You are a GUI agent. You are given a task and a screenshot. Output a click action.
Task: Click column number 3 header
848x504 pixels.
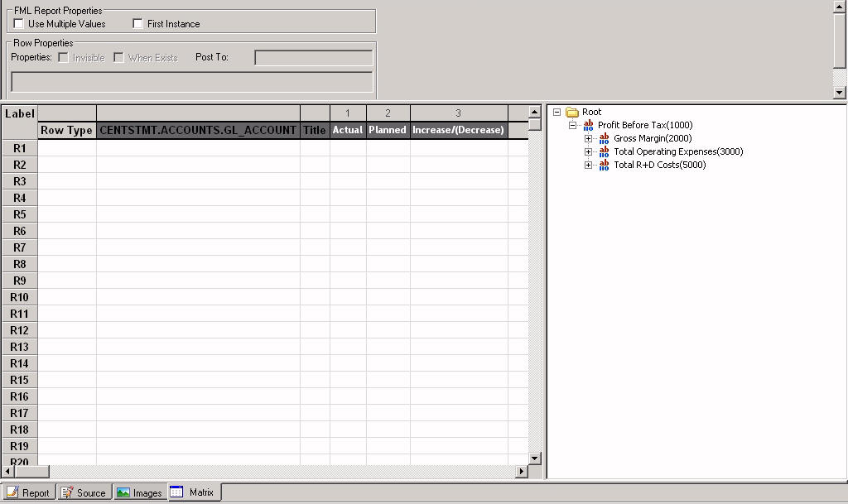[459, 113]
